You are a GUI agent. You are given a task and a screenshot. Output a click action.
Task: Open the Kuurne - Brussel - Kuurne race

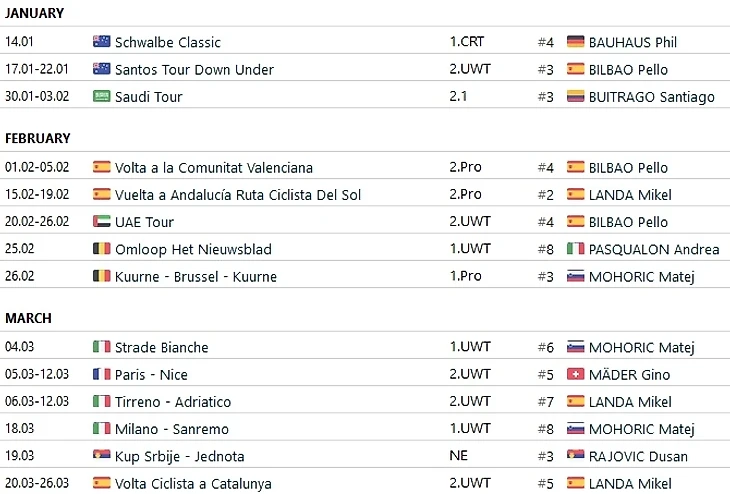196,277
